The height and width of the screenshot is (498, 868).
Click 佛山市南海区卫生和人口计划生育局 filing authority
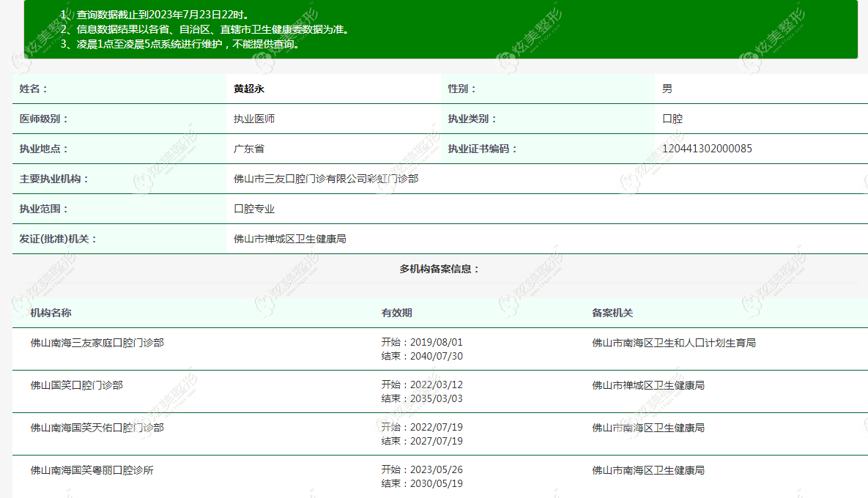[x=674, y=343]
